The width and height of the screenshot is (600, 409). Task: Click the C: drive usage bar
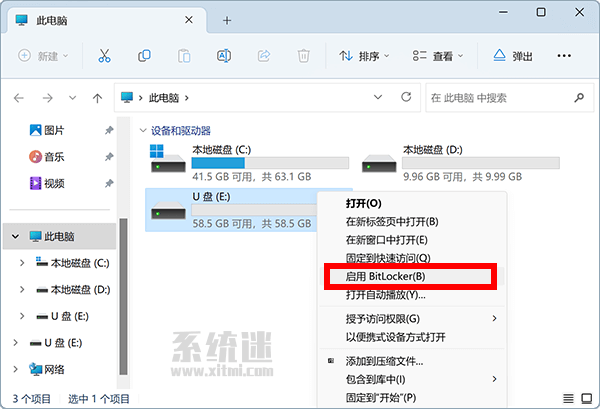270,163
